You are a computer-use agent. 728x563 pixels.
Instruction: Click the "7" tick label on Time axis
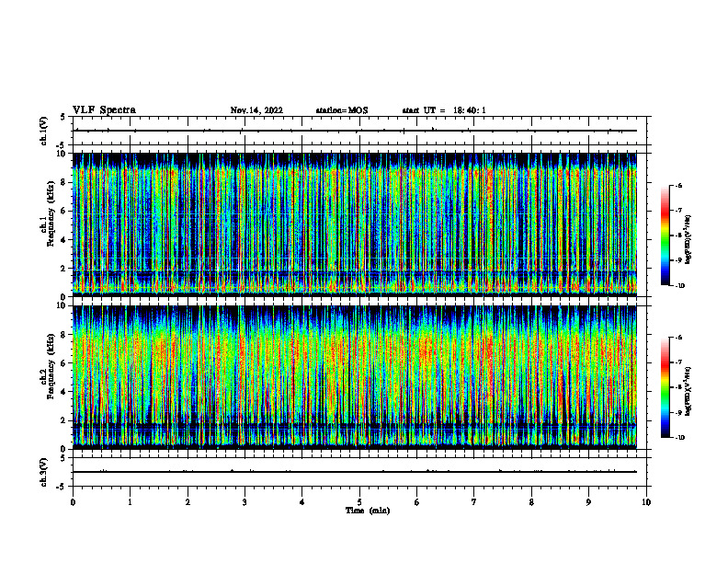click(474, 502)
